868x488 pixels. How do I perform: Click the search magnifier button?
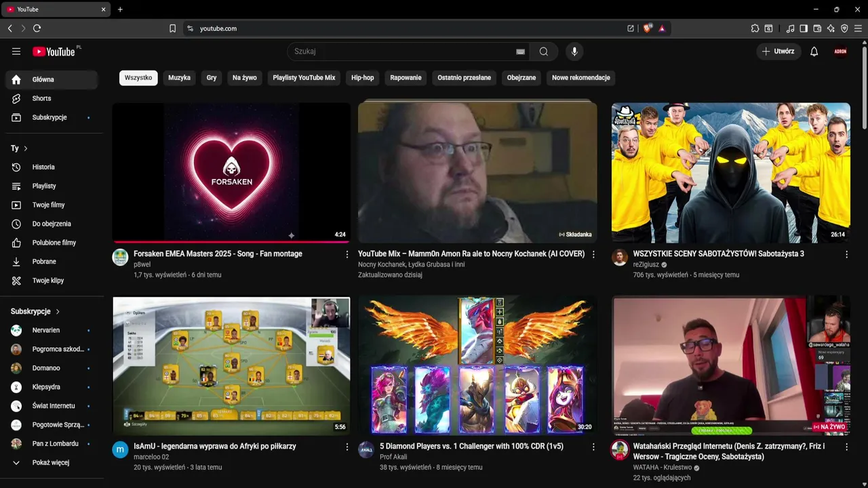click(544, 52)
